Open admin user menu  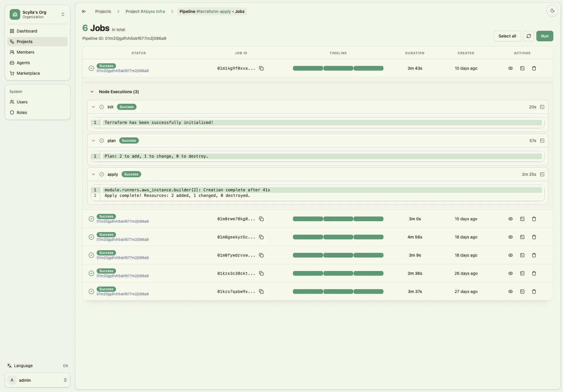[x=37, y=380]
